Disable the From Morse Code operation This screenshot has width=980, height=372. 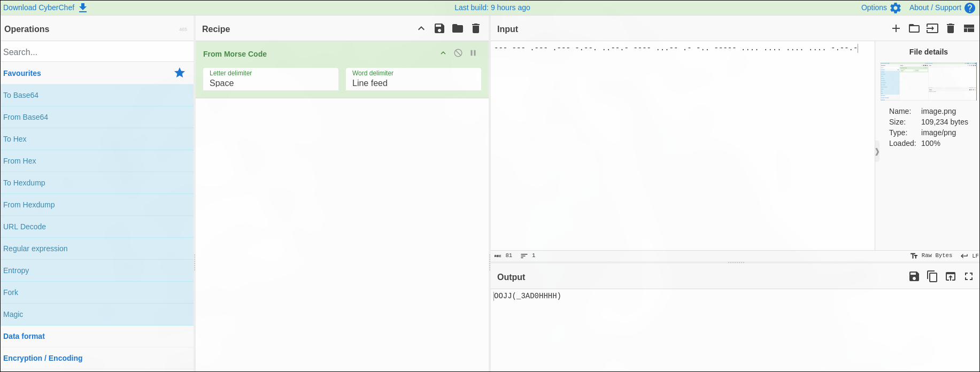[458, 53]
